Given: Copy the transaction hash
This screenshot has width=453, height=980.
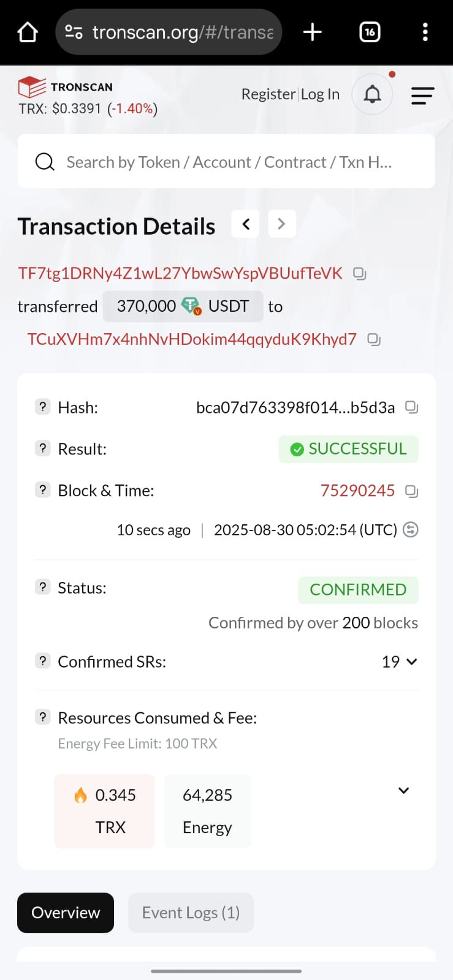Looking at the screenshot, I should coord(411,407).
